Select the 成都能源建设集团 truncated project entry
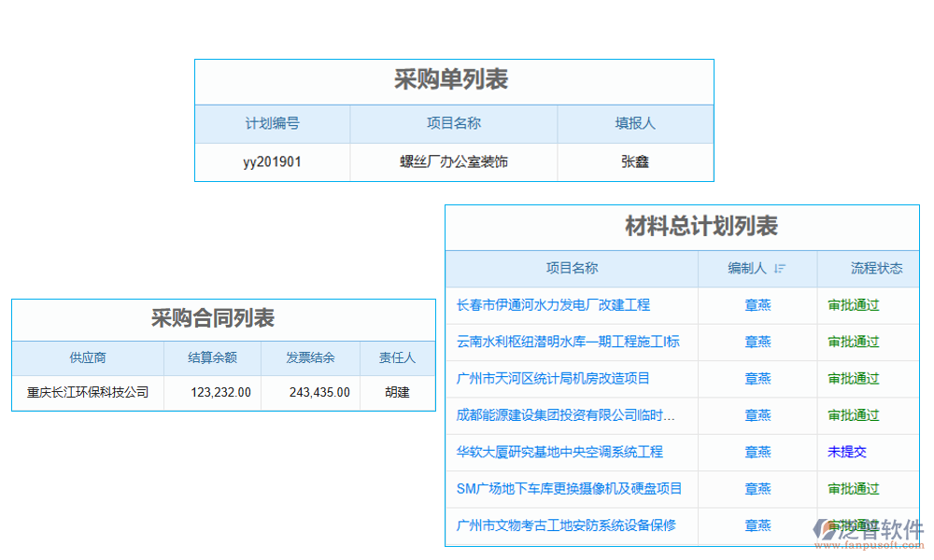Screen dimensions: 934x560 [566, 415]
